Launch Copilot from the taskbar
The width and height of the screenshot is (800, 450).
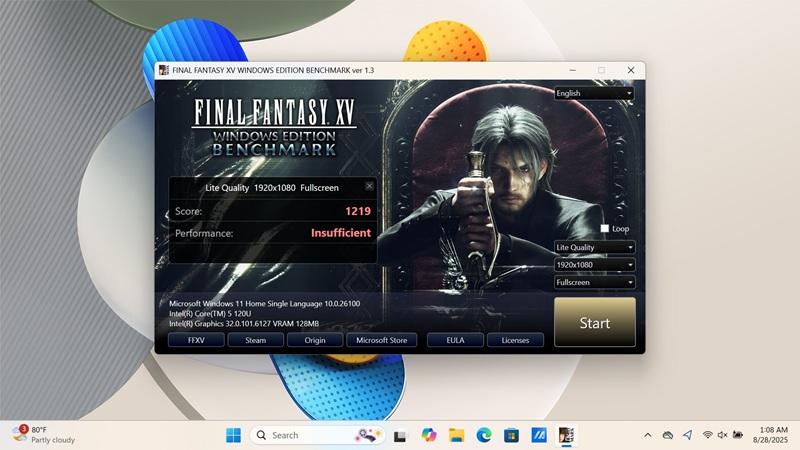[x=429, y=435]
